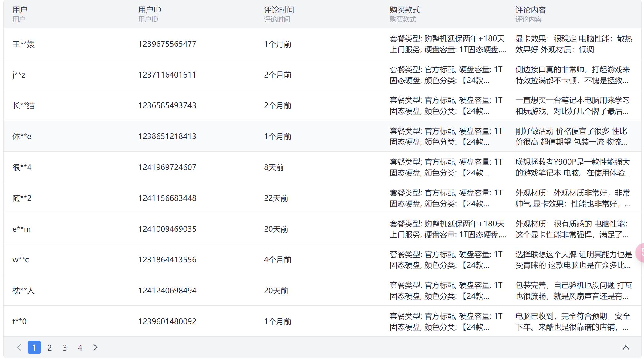
Task: Click user ID 1241009469035
Action: tap(167, 229)
